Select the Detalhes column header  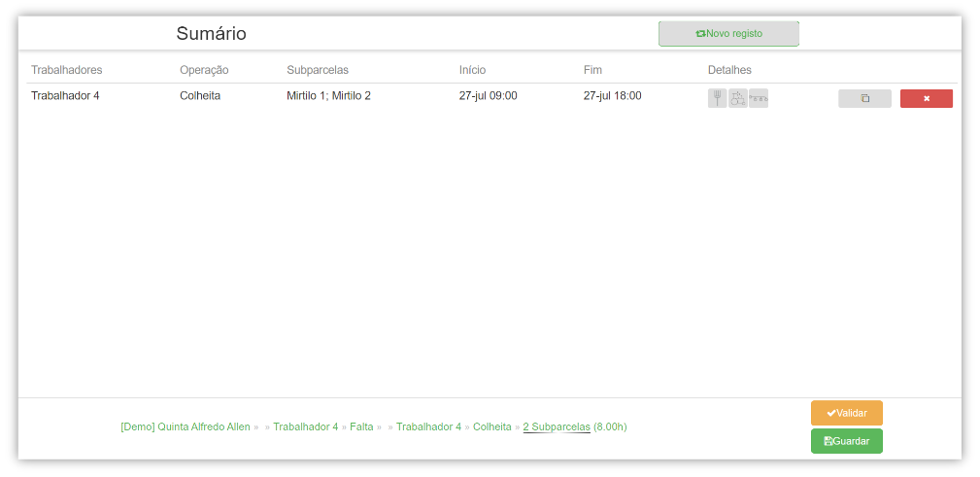coord(729,70)
